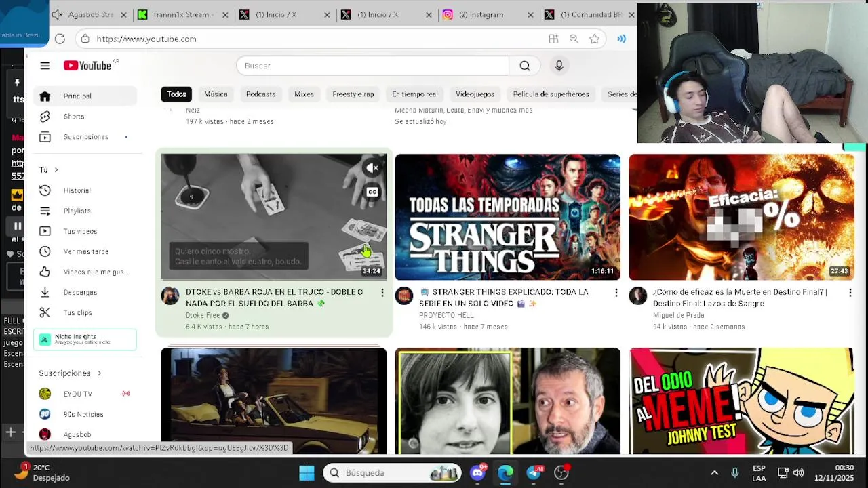Select the Todos filter chip

176,94
